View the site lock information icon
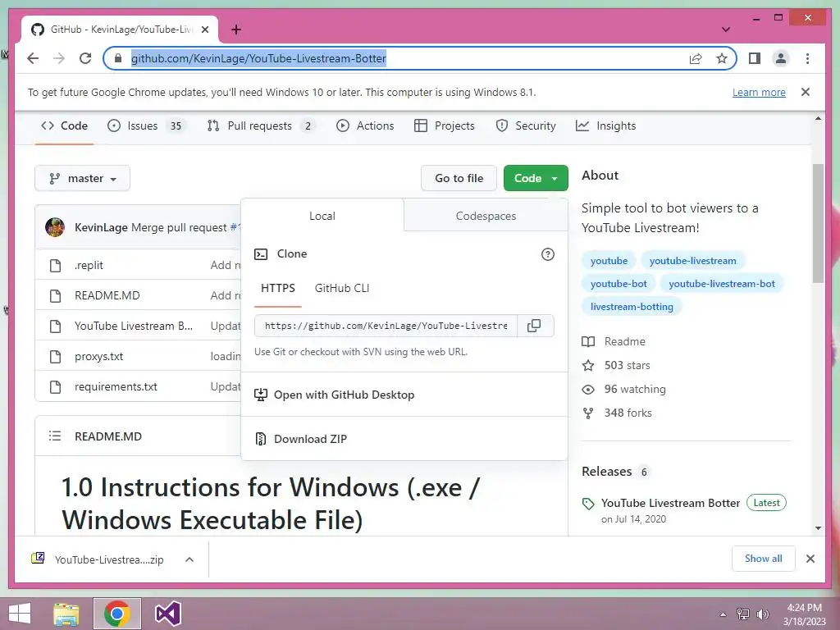This screenshot has height=630, width=840. [118, 58]
